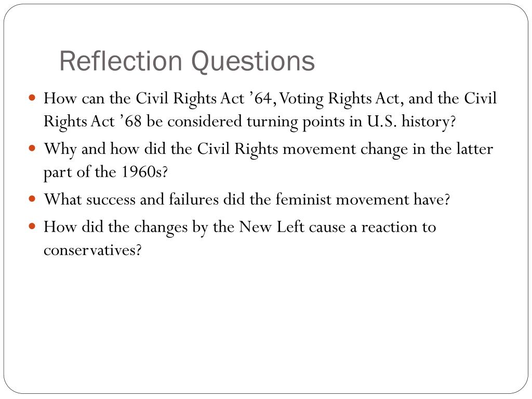Select the fourth orange bullet point
The image size is (532, 399).
[x=32, y=226]
